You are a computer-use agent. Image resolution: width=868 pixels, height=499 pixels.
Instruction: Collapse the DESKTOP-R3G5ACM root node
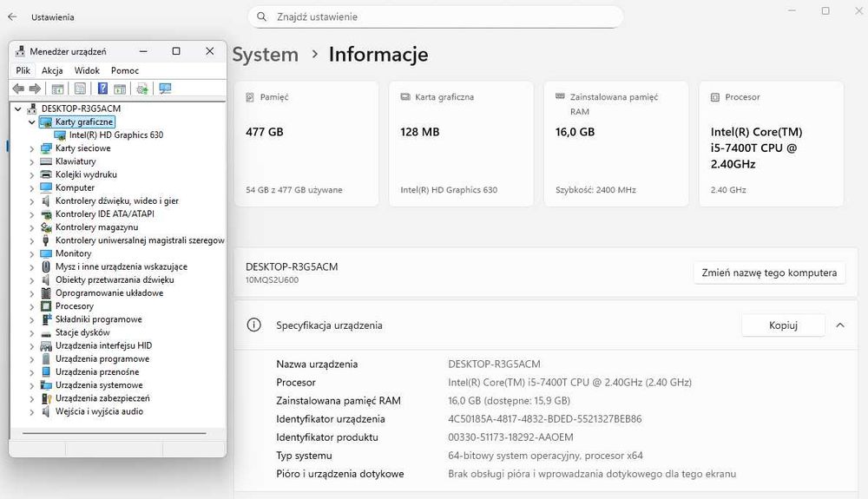point(17,108)
